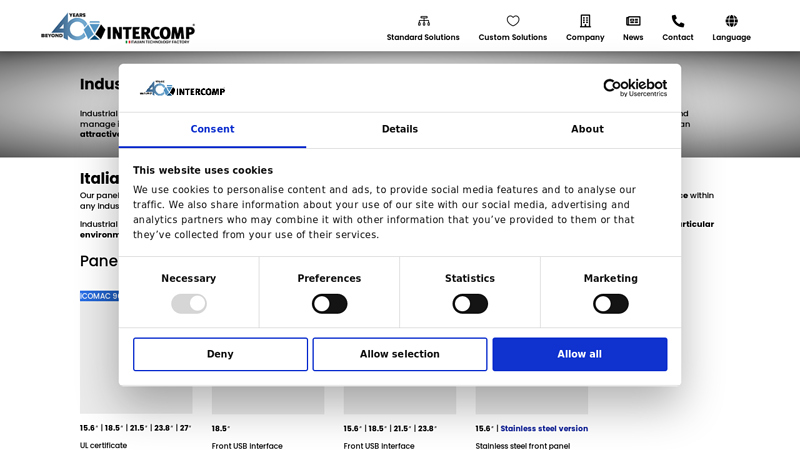Click the Custom Solutions heart icon

(x=513, y=21)
